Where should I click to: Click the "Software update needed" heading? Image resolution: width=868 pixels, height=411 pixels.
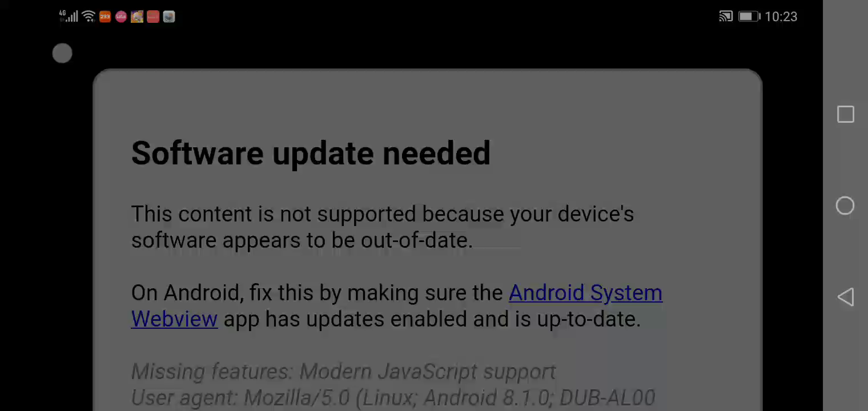point(311,153)
